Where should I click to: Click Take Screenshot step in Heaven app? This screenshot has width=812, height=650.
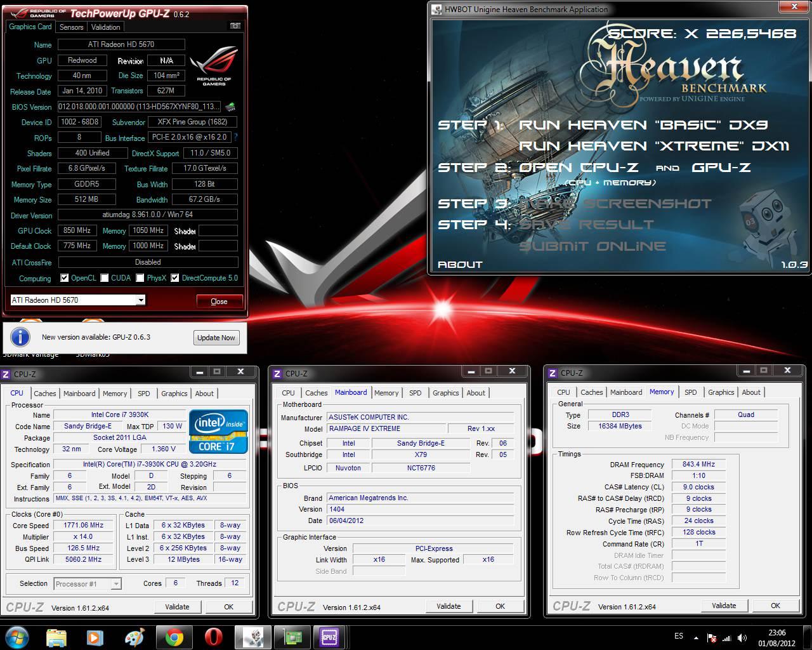615,204
